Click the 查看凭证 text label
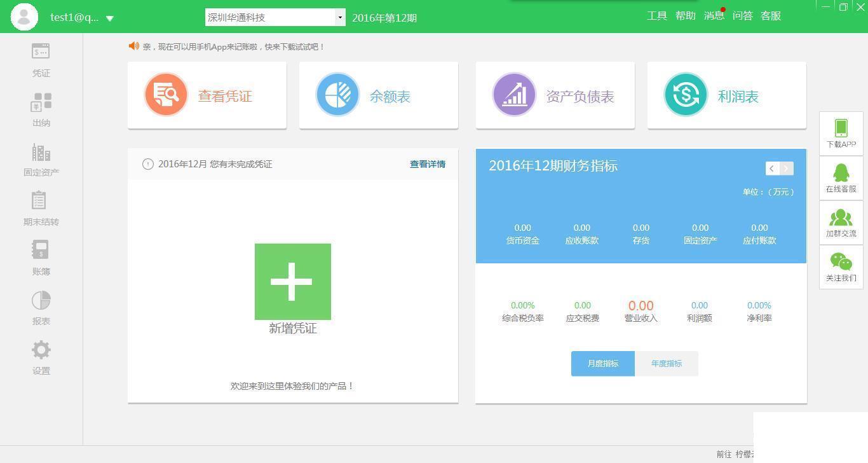 tap(225, 96)
